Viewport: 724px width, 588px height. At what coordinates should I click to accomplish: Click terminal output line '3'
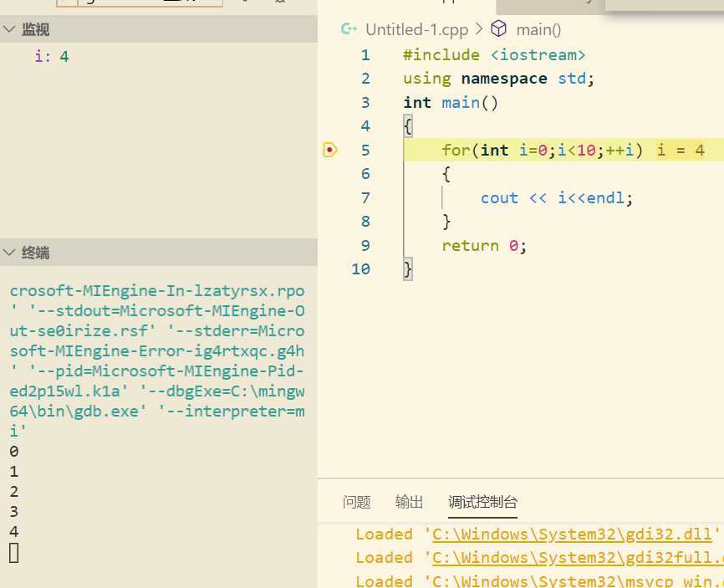[14, 511]
